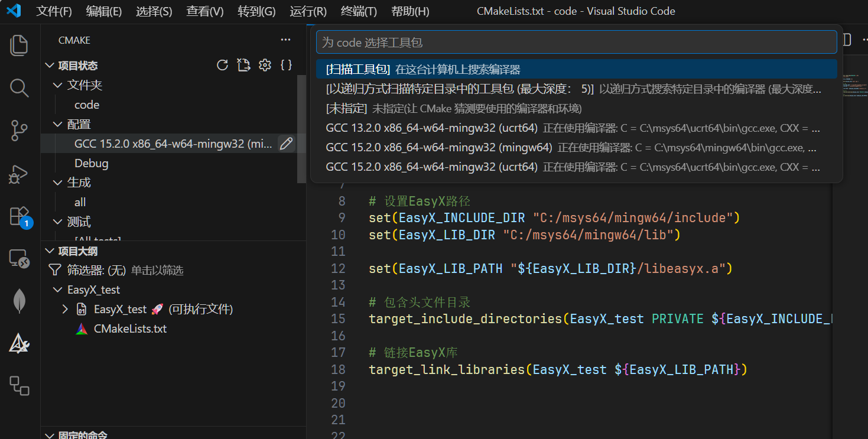
Task: Click line 12 EasyX_LIB_PATH set statement
Action: click(551, 269)
